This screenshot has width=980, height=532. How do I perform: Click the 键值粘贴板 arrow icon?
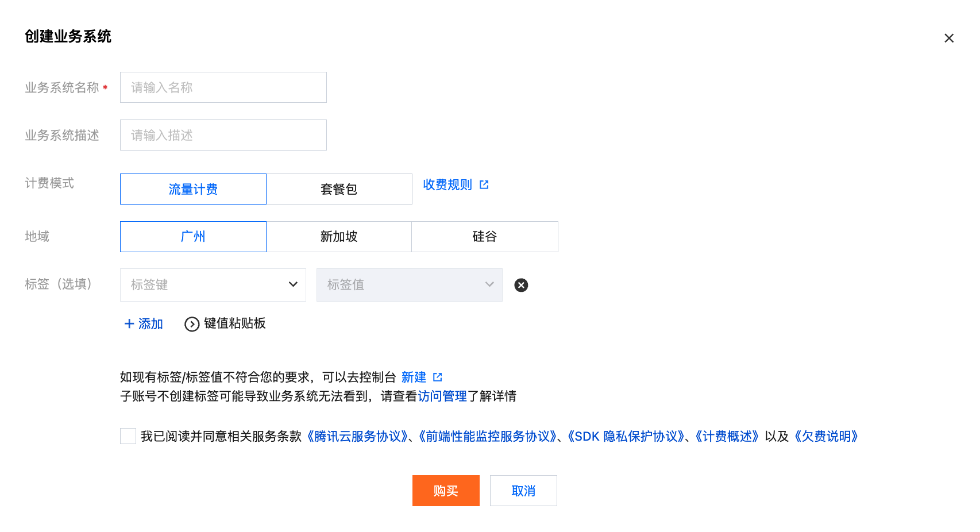click(192, 324)
